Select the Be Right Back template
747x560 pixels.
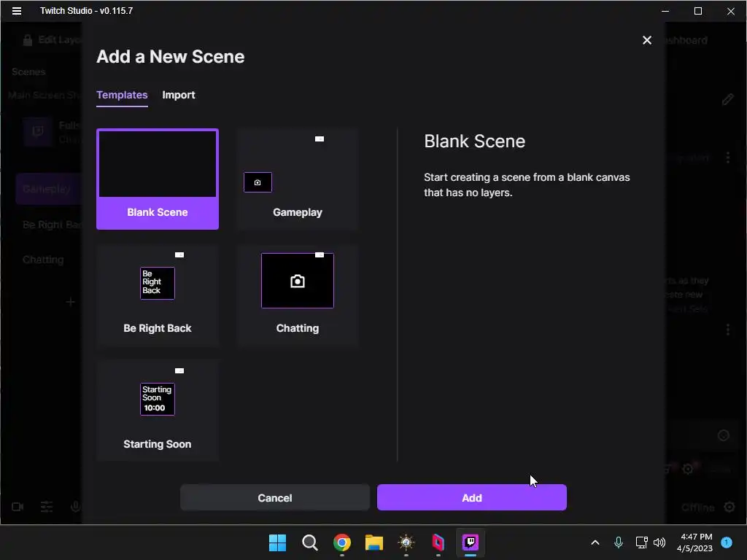pos(158,295)
